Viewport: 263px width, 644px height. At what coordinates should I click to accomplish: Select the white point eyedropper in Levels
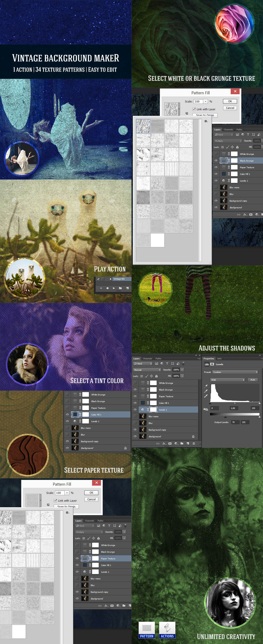coord(206,396)
